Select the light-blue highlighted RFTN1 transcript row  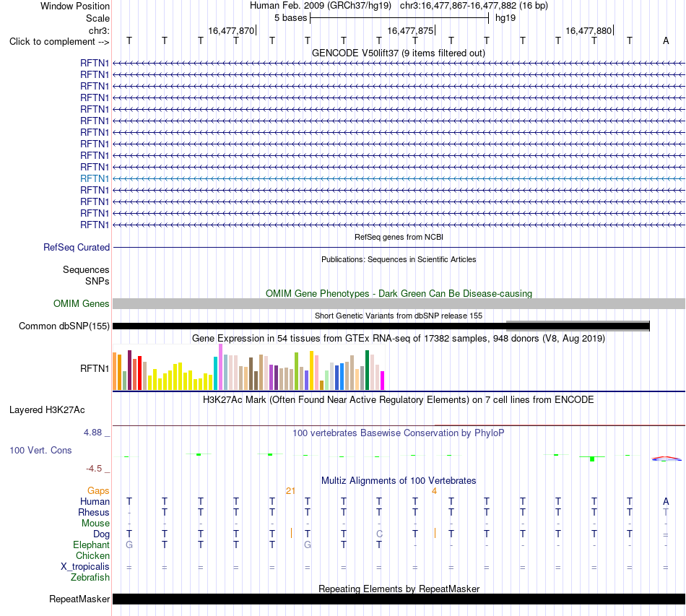point(399,178)
